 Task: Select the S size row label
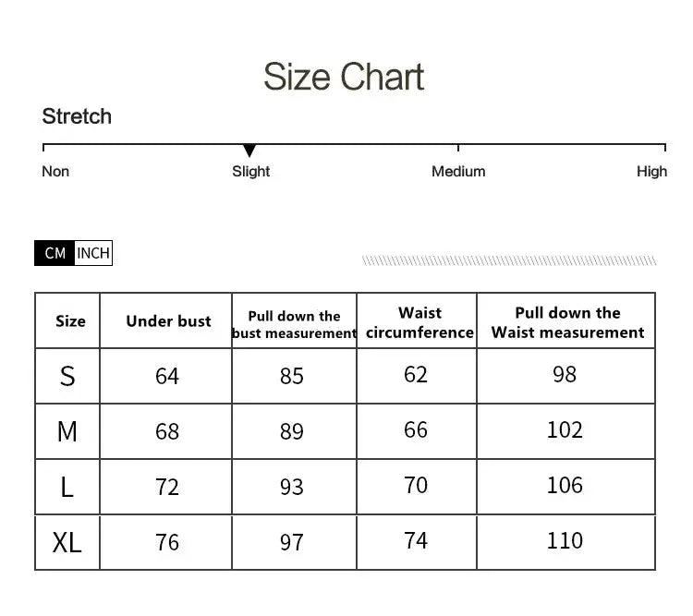click(67, 376)
